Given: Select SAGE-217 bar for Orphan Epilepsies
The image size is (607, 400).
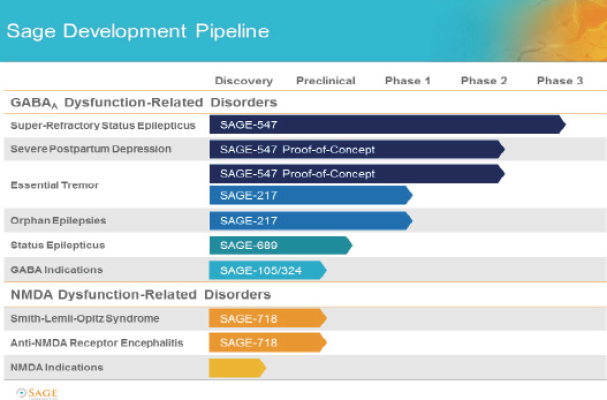Looking at the screenshot, I should [311, 221].
